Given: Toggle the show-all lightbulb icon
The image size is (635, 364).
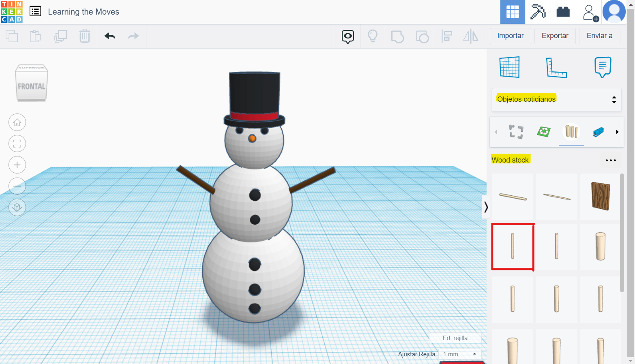Looking at the screenshot, I should (x=373, y=36).
